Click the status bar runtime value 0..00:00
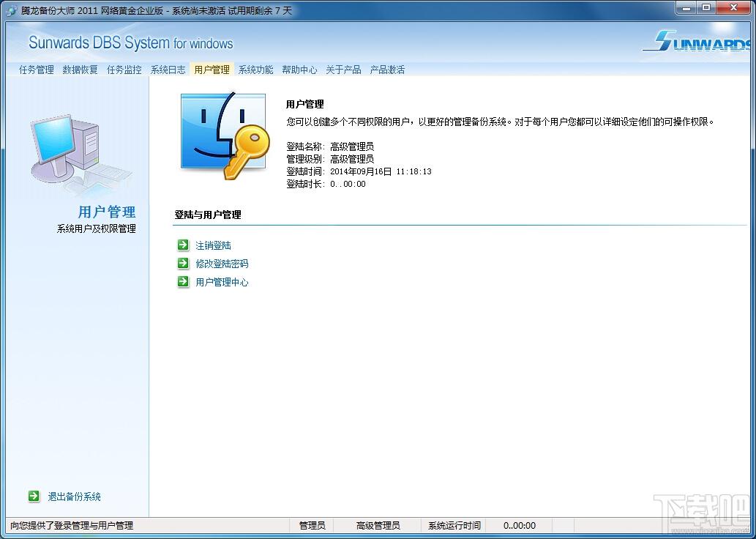The image size is (756, 539). coord(520,526)
